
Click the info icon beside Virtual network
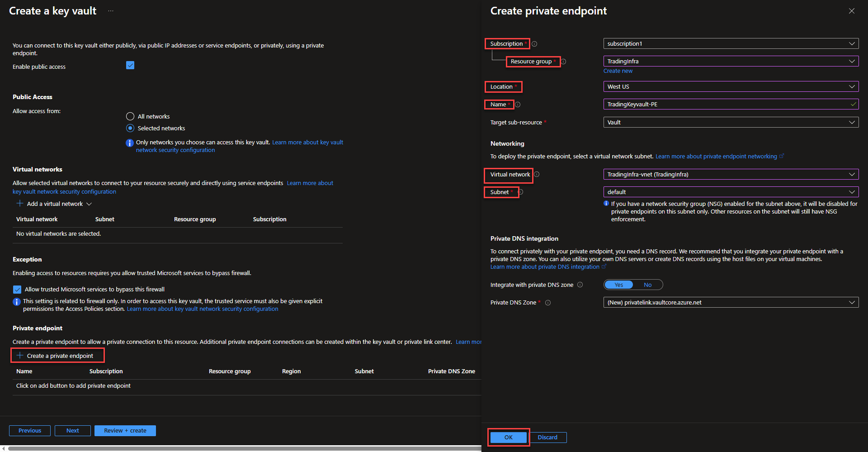[x=537, y=174]
